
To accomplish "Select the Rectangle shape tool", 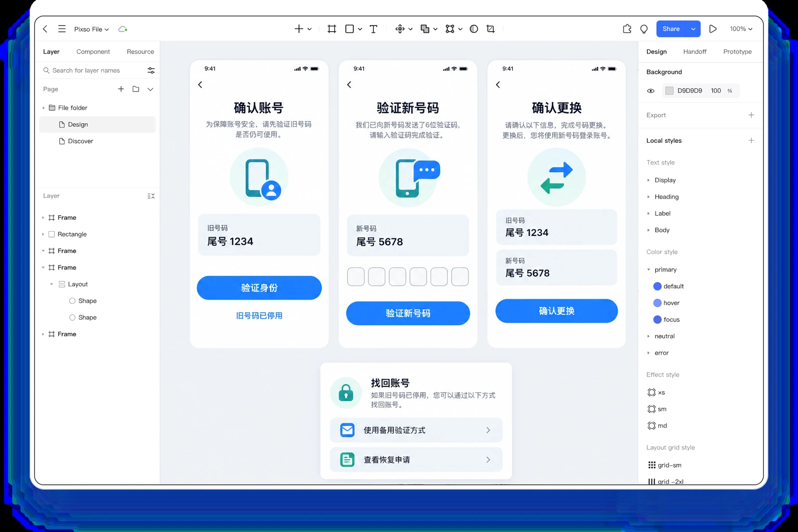I will [350, 29].
